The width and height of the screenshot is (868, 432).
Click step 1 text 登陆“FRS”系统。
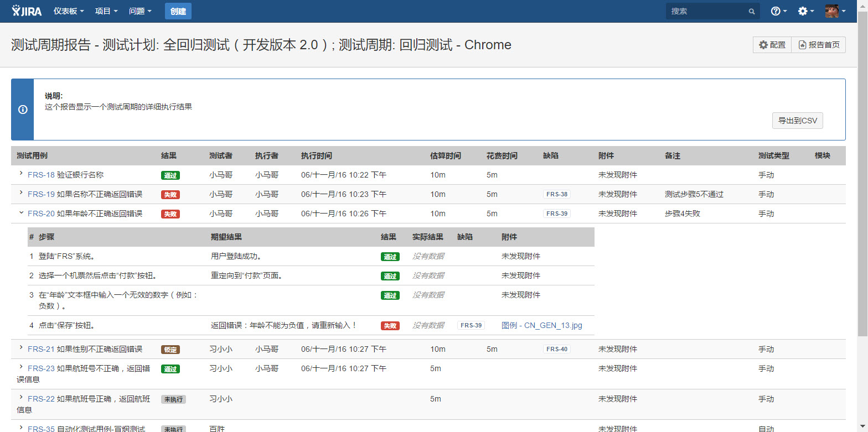point(66,256)
